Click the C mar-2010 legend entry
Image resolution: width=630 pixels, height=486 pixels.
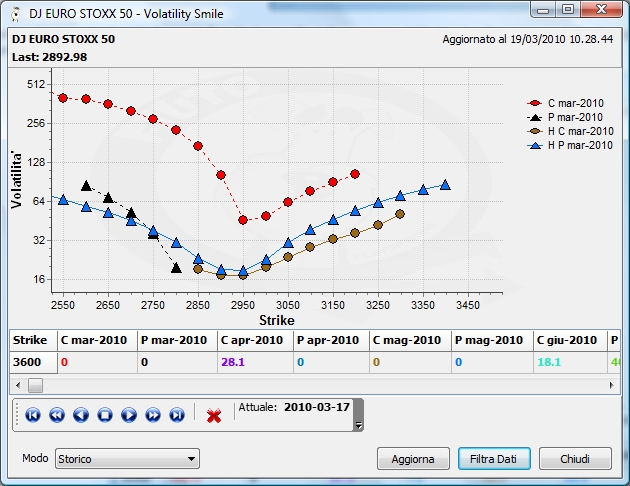click(x=565, y=103)
